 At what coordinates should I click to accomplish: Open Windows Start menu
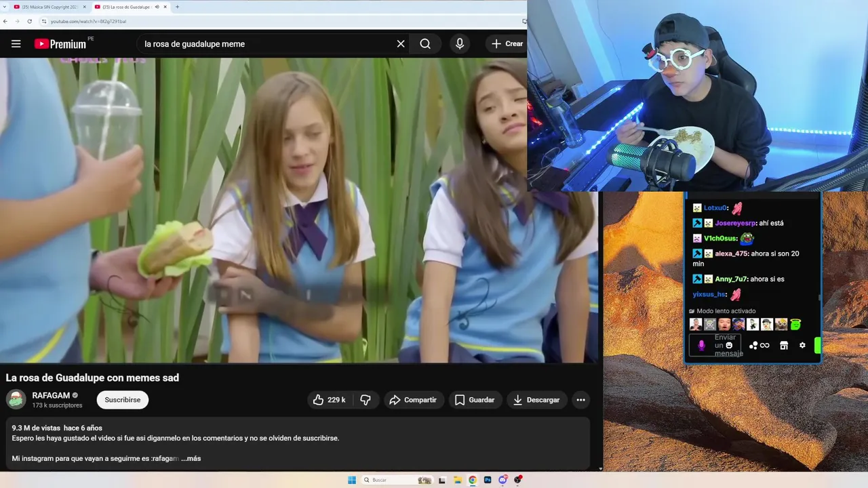tap(352, 480)
